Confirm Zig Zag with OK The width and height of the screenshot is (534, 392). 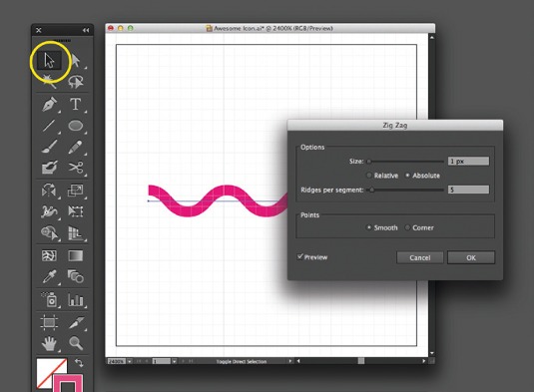coord(471,257)
